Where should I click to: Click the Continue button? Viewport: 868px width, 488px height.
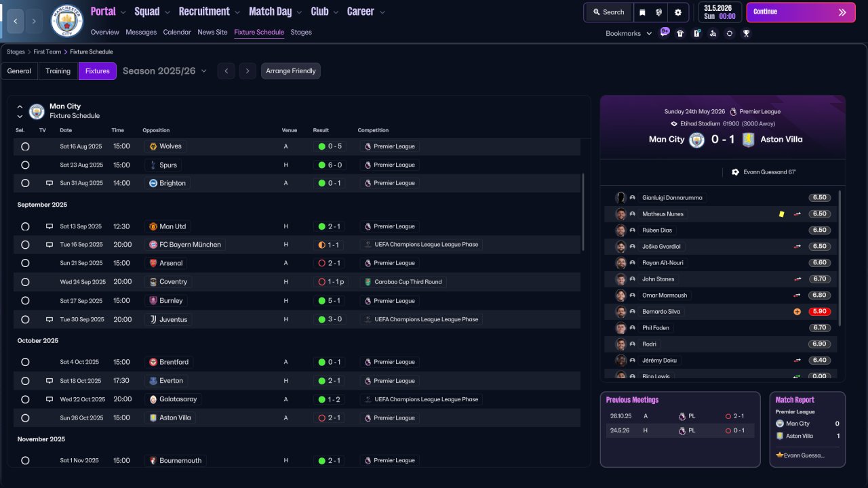801,12
